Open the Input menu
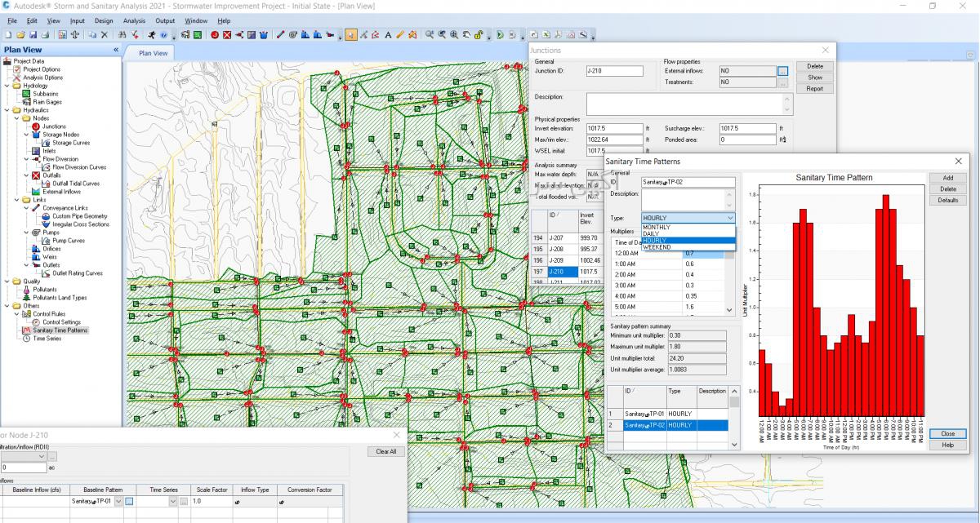The image size is (980, 523). click(x=78, y=20)
